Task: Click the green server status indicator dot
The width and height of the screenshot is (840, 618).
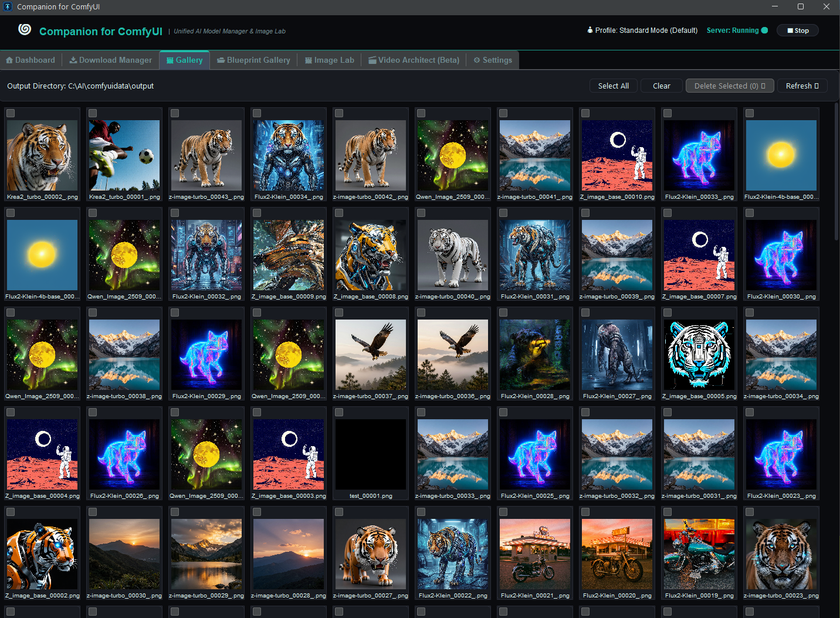Action: [x=764, y=30]
